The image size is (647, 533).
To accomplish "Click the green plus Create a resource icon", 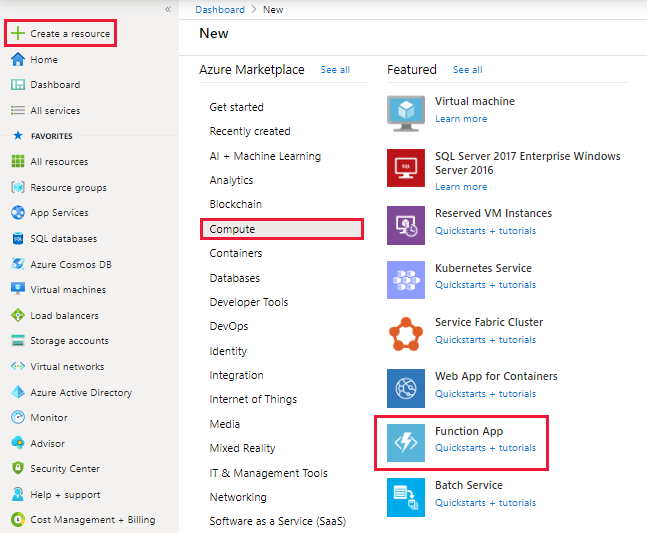I will [x=18, y=33].
